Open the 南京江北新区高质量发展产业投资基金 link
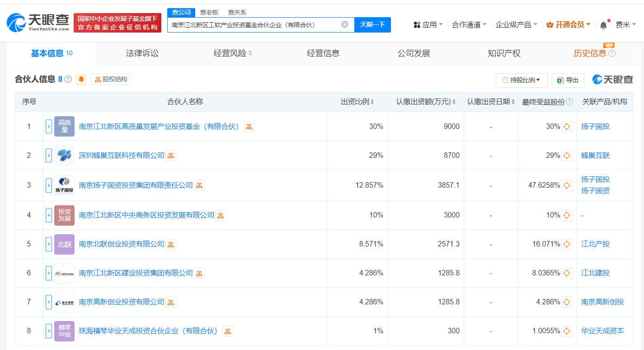The image size is (644, 350). [159, 127]
